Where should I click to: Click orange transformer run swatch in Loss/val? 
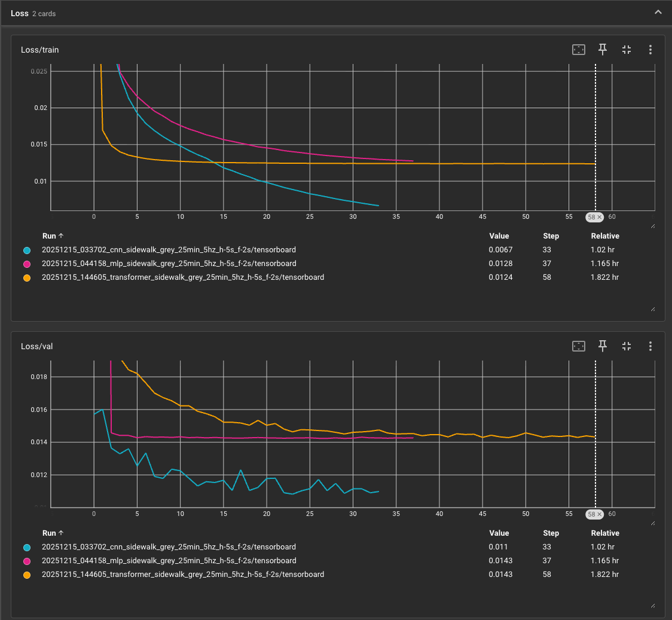(27, 575)
